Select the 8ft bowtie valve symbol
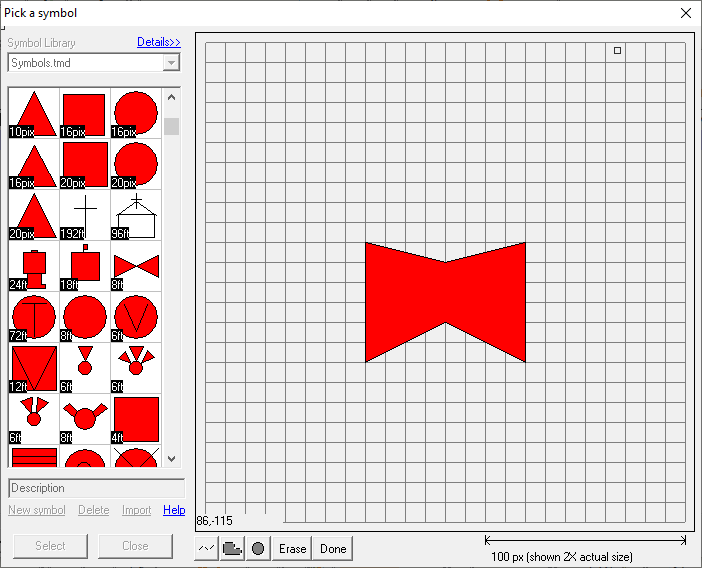The image size is (702, 568). 136,266
